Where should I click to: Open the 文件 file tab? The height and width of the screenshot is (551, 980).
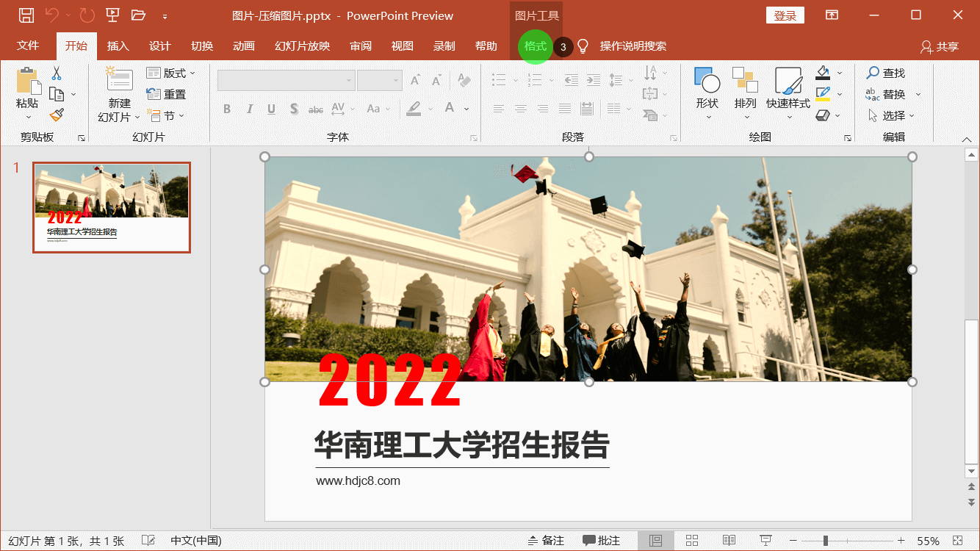pyautogui.click(x=28, y=46)
